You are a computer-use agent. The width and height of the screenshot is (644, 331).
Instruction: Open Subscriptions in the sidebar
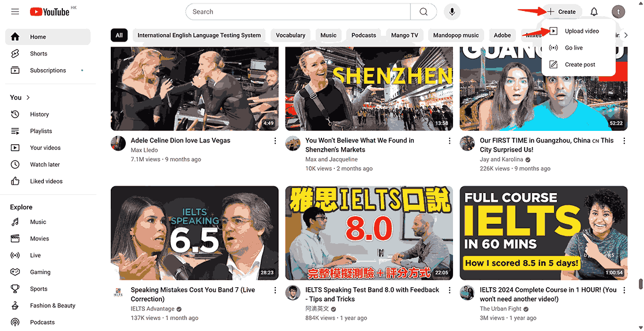[48, 70]
